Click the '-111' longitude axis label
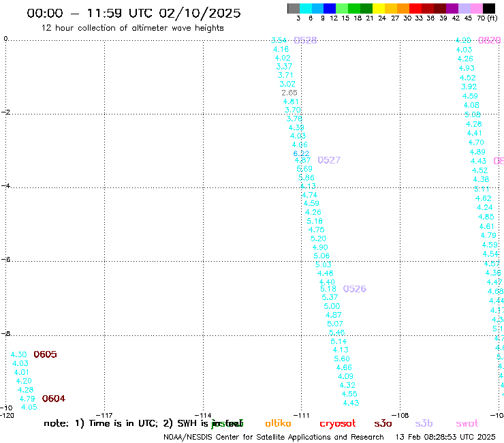 tap(302, 415)
